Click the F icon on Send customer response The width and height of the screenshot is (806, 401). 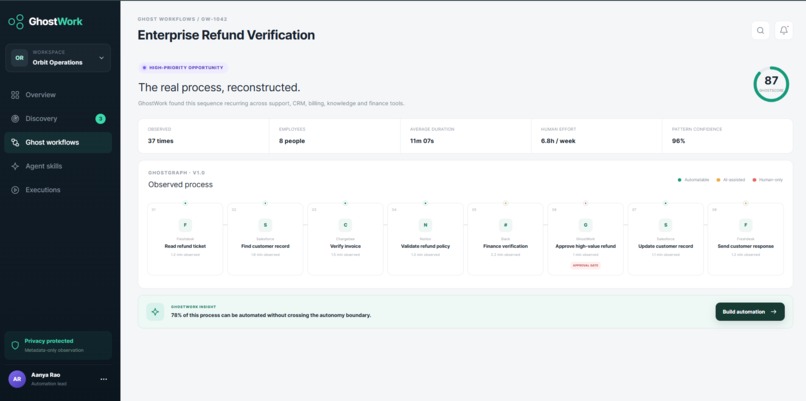coord(745,225)
